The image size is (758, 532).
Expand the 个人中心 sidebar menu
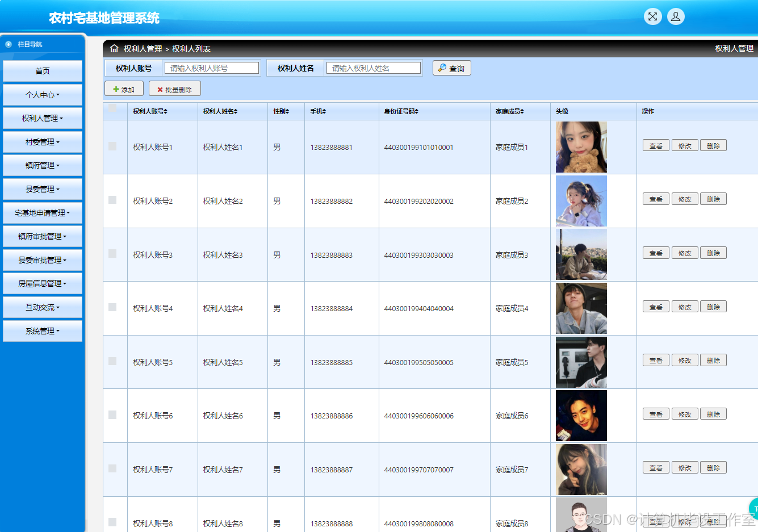(43, 95)
